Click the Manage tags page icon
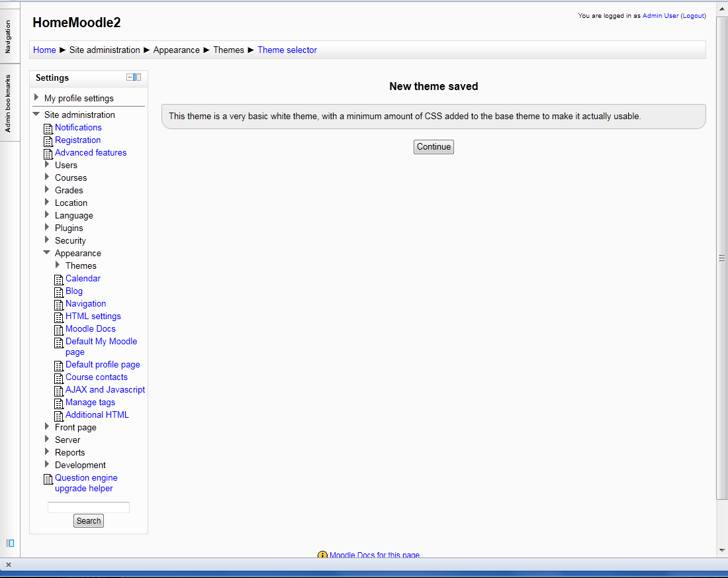Viewport: 728px width, 578px height. [x=58, y=403]
